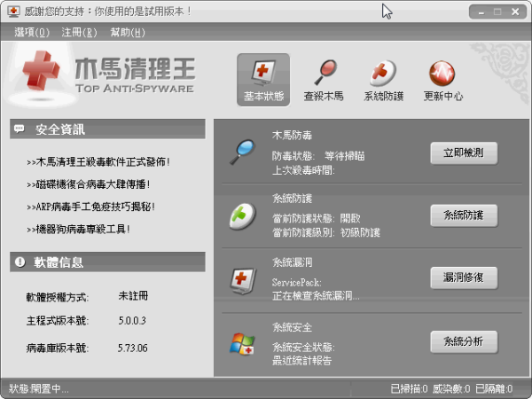Click the 已掃描:0 status entry
Screen dimensions: 532x399
pos(409,388)
